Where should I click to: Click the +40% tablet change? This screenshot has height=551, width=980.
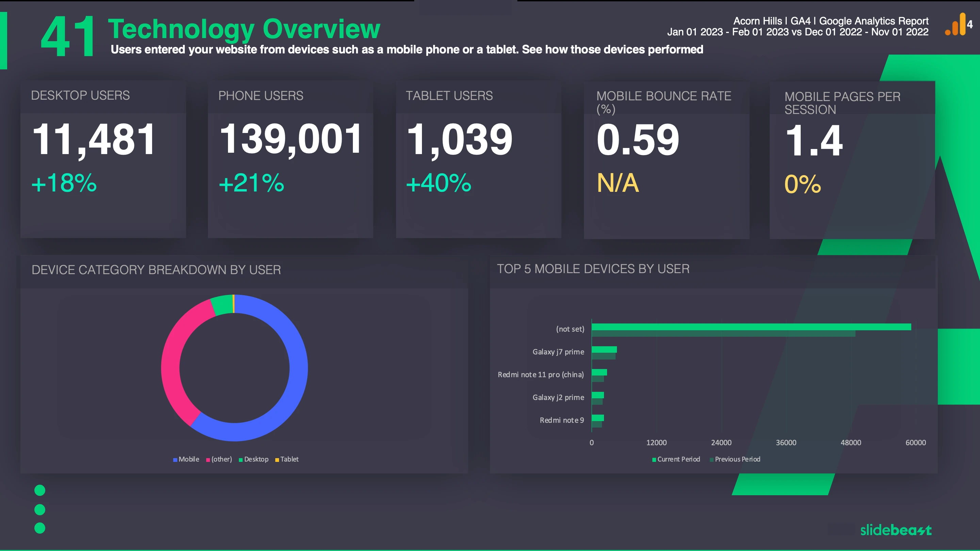click(439, 183)
